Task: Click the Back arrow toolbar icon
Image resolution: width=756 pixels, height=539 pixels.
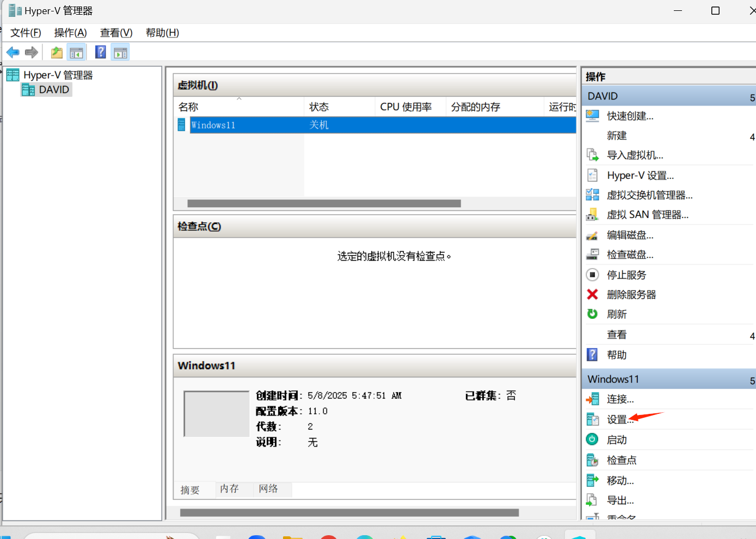Action: point(13,52)
